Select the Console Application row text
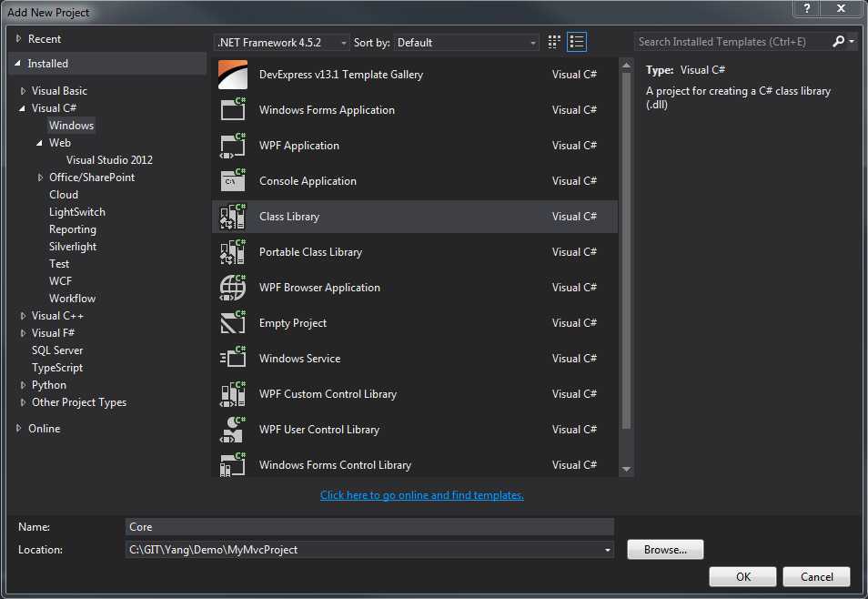The image size is (868, 599). tap(308, 181)
